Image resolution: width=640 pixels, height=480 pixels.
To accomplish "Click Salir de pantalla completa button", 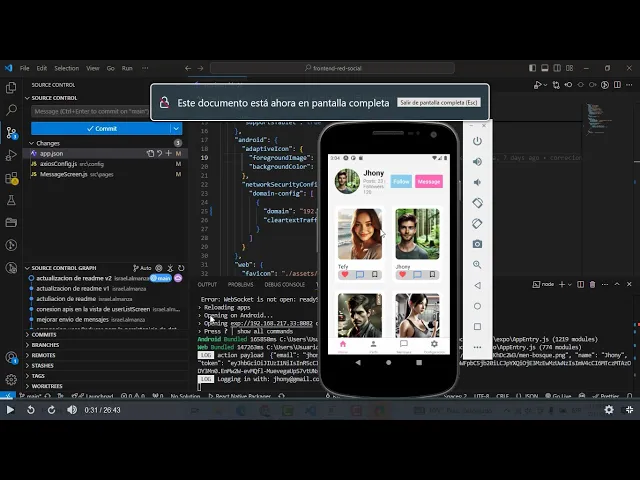I will click(x=438, y=102).
